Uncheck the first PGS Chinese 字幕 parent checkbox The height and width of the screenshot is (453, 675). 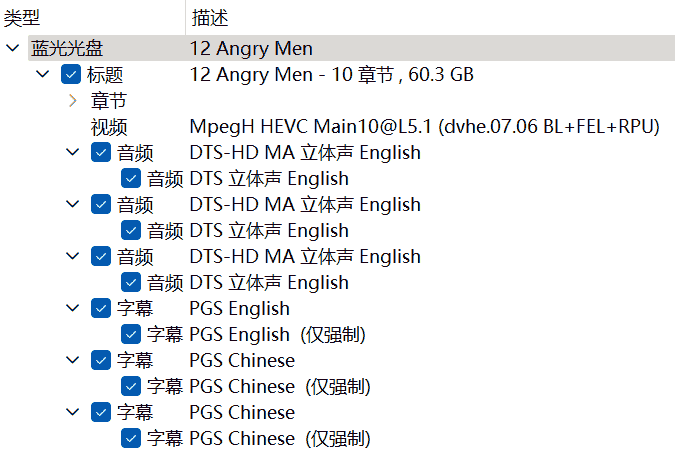click(101, 361)
